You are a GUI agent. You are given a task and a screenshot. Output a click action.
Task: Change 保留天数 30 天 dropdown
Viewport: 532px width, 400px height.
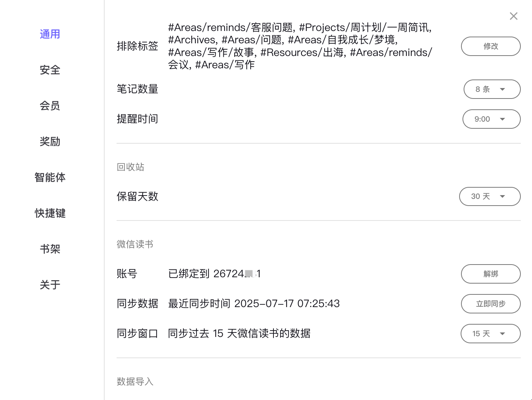point(490,196)
